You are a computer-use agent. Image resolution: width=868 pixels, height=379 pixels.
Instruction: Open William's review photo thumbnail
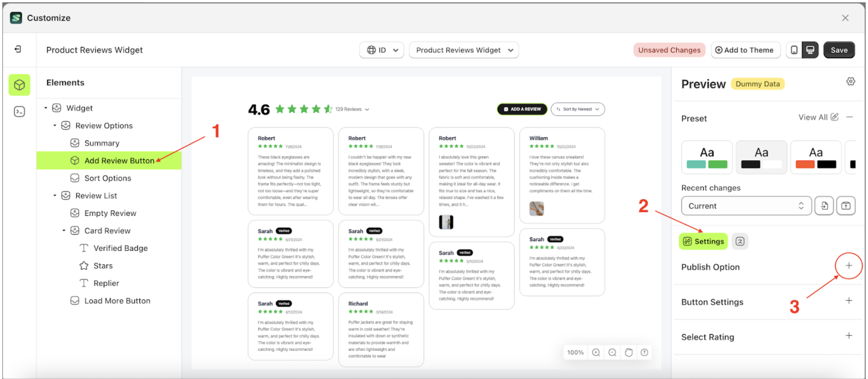[x=536, y=208]
